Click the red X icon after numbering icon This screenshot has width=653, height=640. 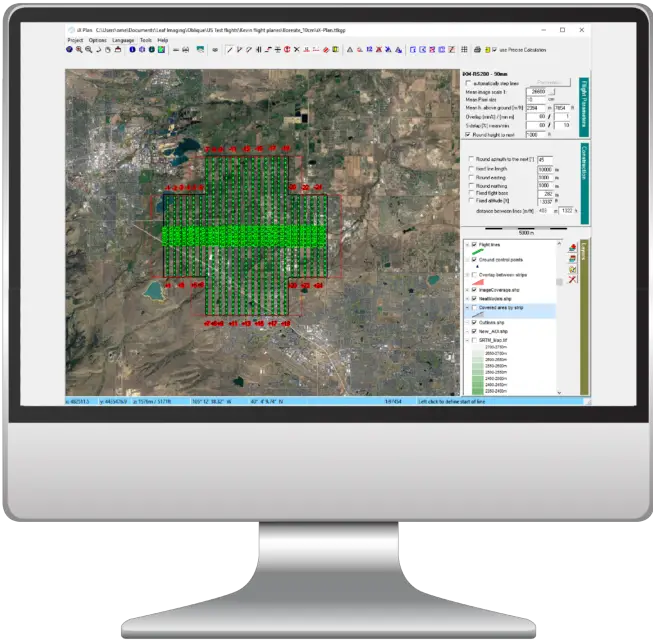[379, 50]
